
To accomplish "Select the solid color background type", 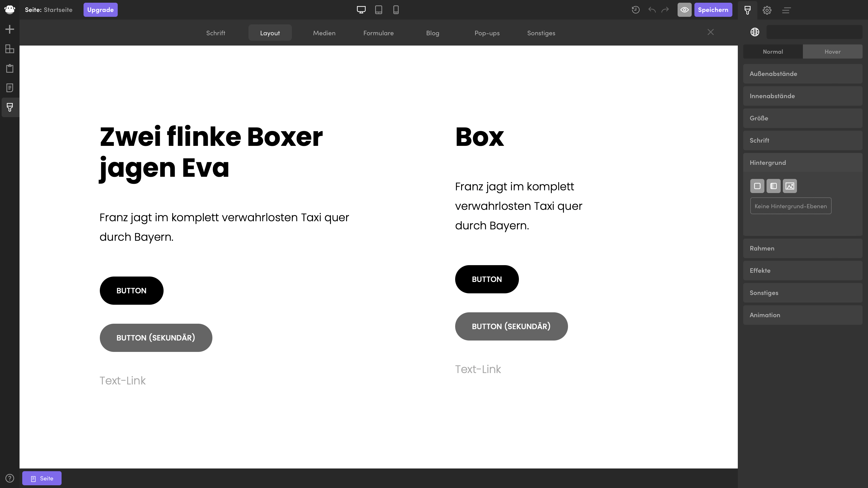I will pos(758,186).
